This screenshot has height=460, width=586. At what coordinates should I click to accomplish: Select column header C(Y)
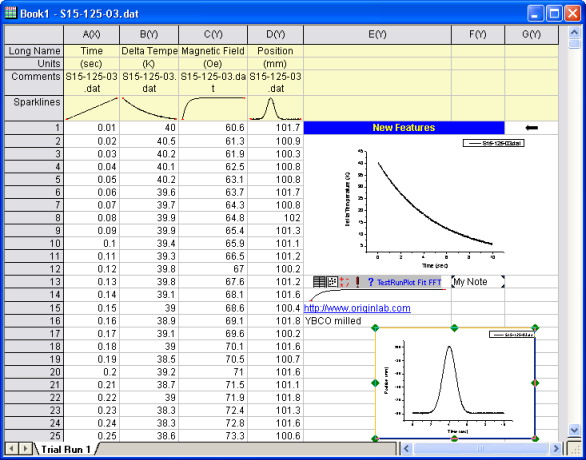click(213, 34)
